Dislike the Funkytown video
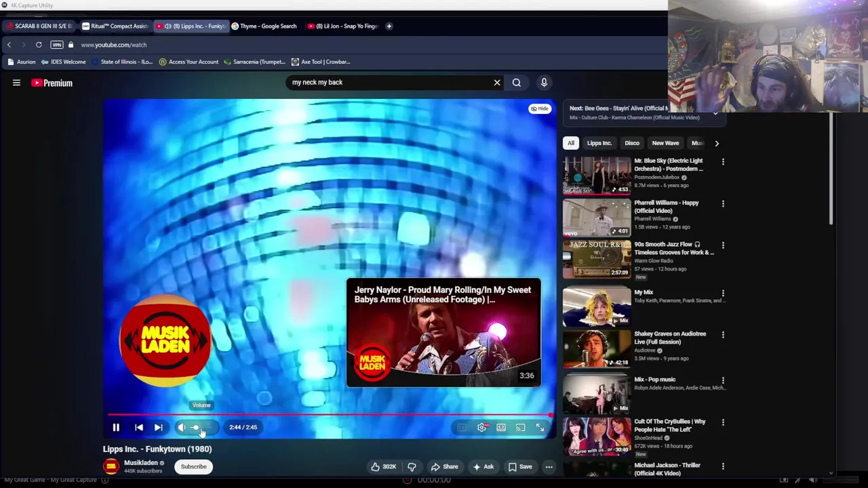This screenshot has width=868, height=488. click(412, 467)
